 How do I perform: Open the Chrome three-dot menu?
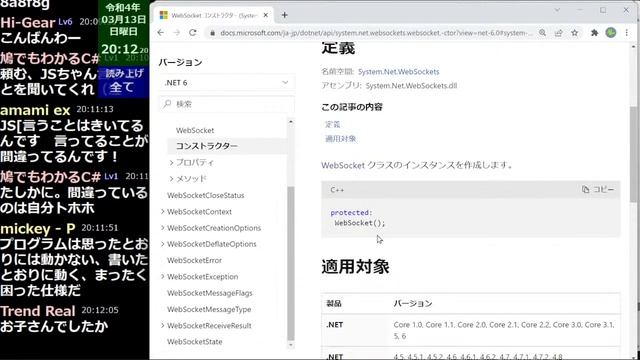pyautogui.click(x=627, y=33)
